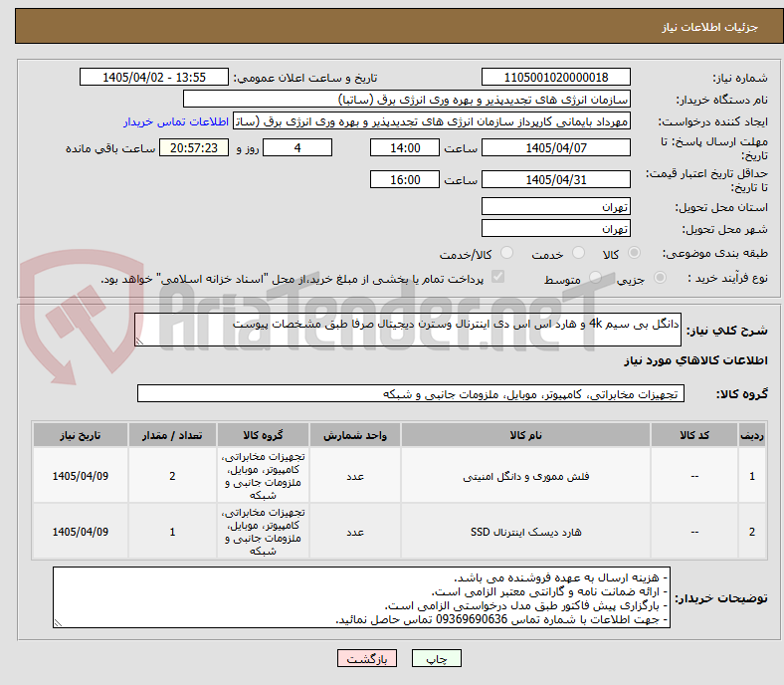
Task: Click the جزئیات اطلاعات نیاز header title
Action: point(710,27)
